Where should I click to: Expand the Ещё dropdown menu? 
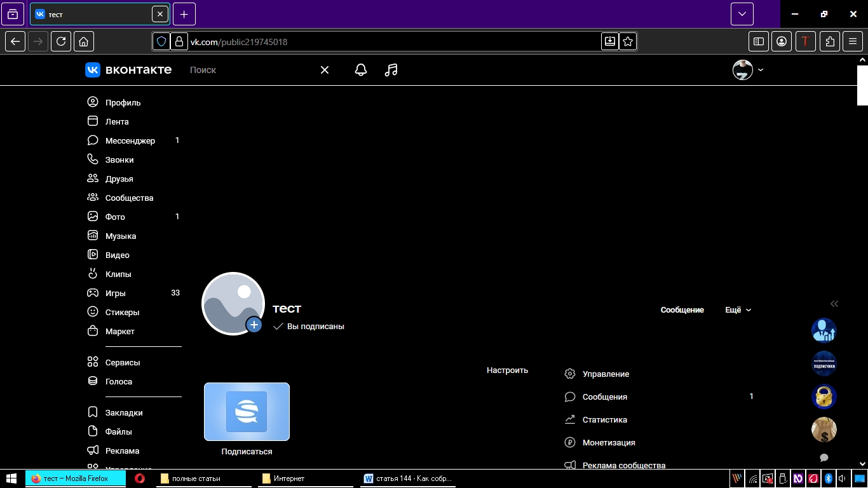coord(738,309)
